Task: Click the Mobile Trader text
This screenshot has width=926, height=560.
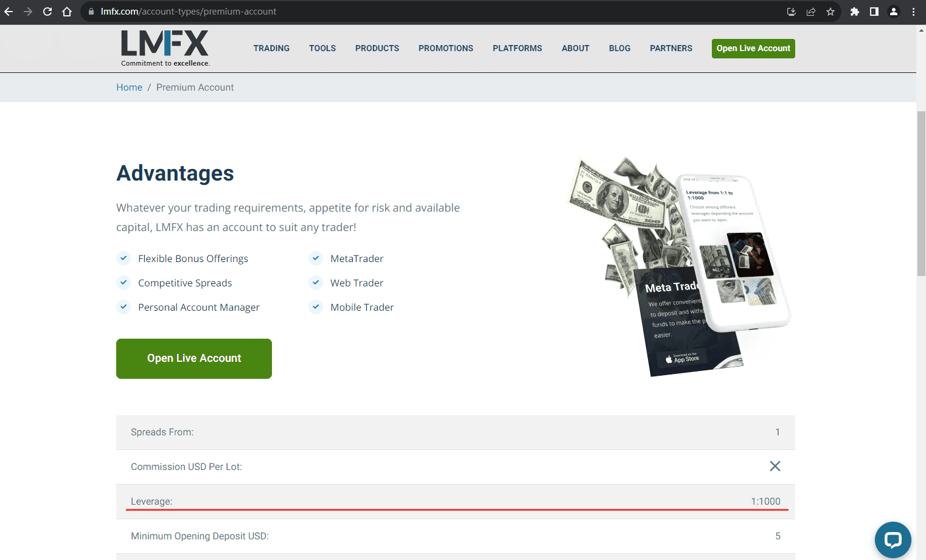Action: pyautogui.click(x=362, y=307)
